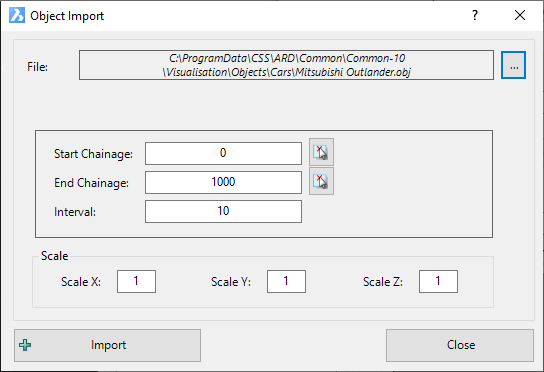Click the File: label
This screenshot has height=372, width=544.
coord(37,67)
